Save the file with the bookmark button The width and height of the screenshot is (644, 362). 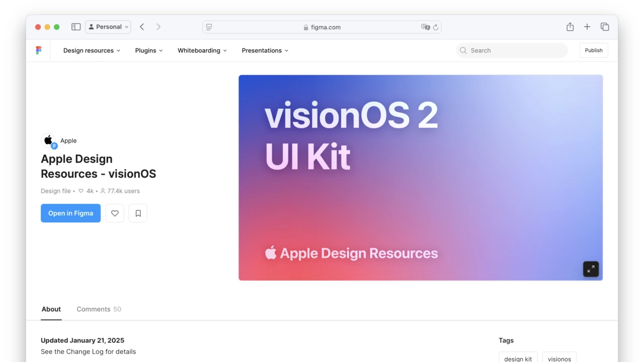click(x=138, y=213)
